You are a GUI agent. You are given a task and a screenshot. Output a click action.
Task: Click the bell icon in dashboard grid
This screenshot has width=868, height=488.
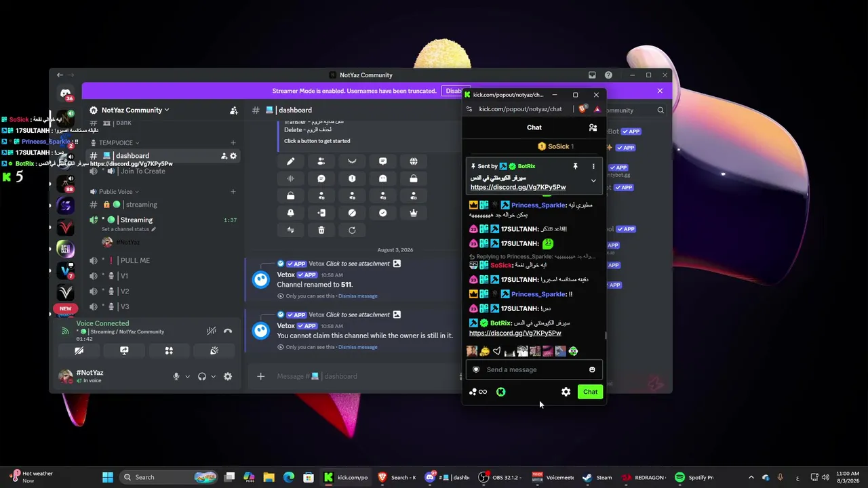click(290, 213)
